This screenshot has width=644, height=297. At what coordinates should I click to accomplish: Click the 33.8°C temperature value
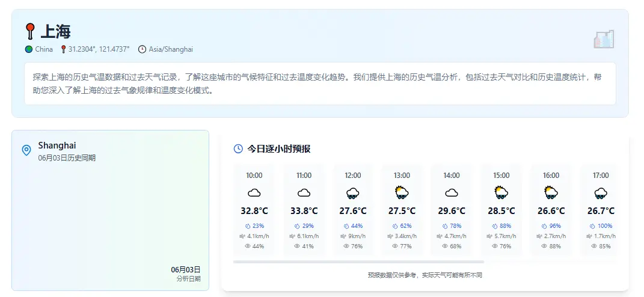[304, 211]
